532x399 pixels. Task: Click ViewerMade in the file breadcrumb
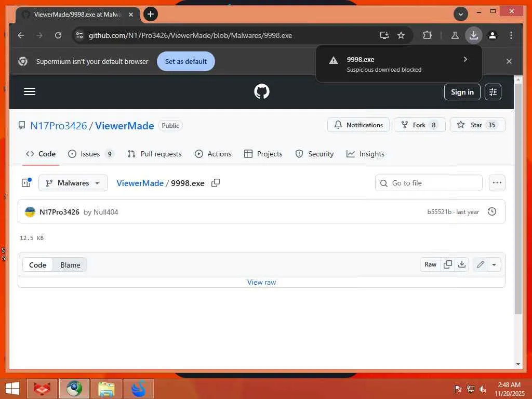coord(140,183)
